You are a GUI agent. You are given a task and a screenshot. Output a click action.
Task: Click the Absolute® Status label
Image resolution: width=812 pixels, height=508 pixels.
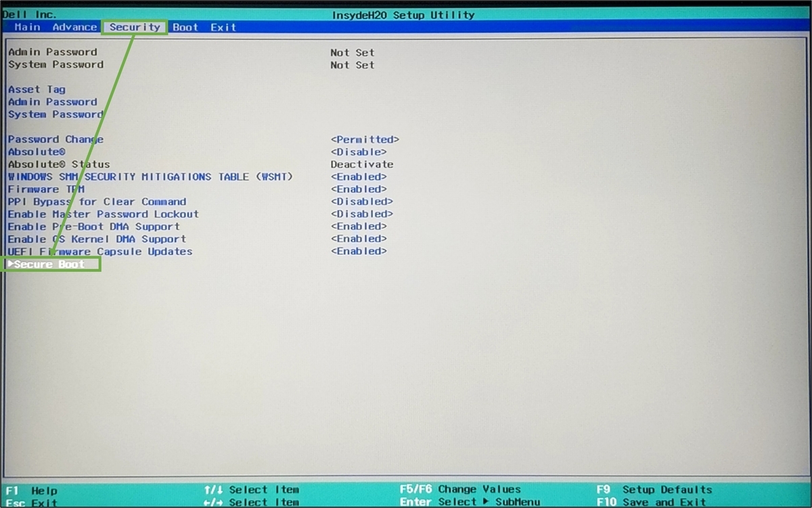coord(59,164)
